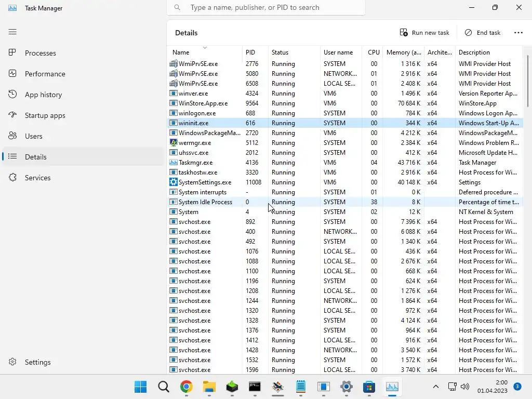Viewport: 532px width, 399px height.
Task: Sort by Architecture column header
Action: [440, 52]
